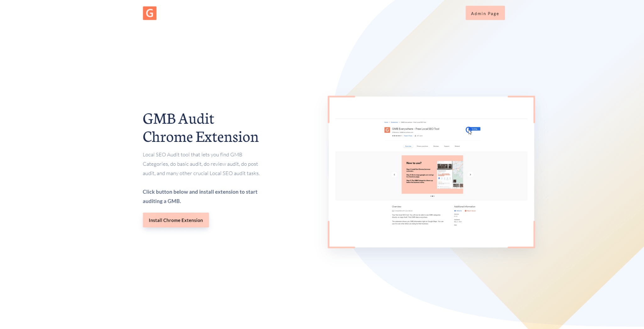Click the Home breadcrumb link
644x329 pixels.
tap(386, 122)
